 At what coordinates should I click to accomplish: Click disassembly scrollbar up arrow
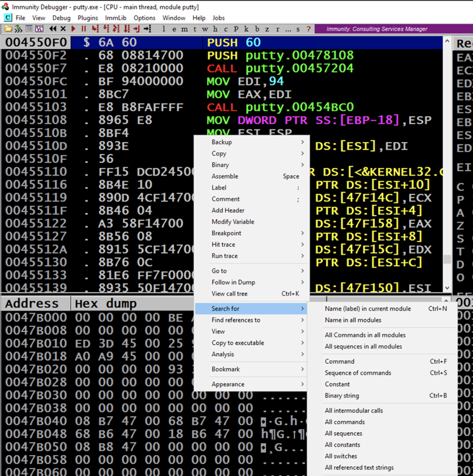coord(447,41)
